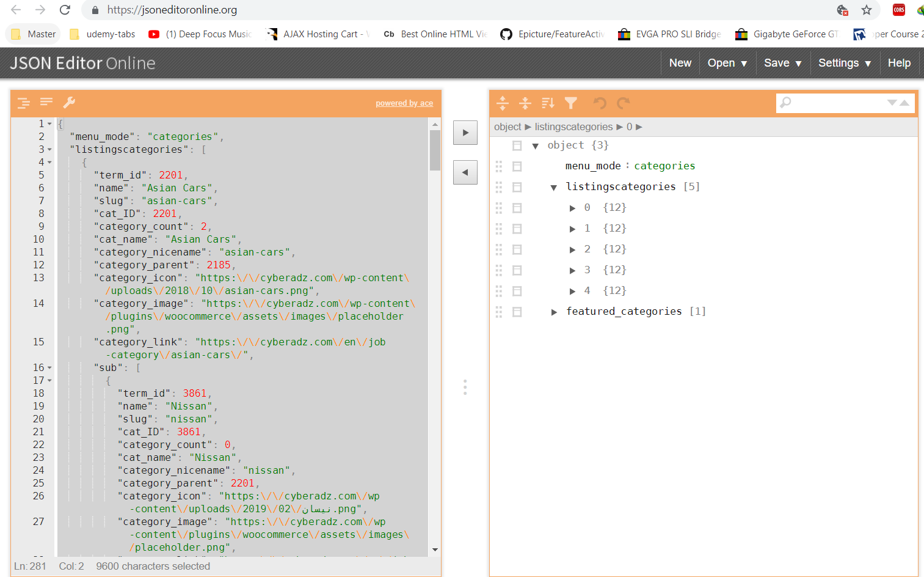
Task: Click code editor vertical scrollbar thumb
Action: (435, 150)
